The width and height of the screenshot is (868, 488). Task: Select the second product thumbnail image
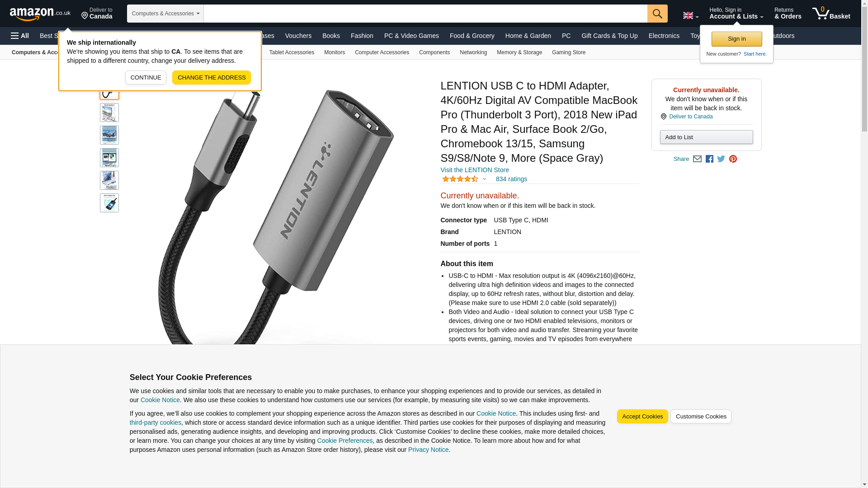[x=109, y=113]
